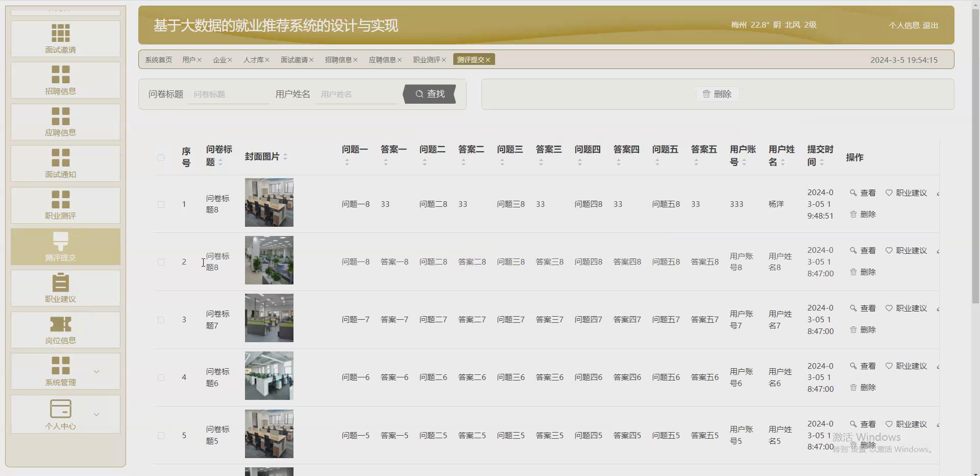Click the 查找 search button
The width and height of the screenshot is (980, 476).
point(429,94)
